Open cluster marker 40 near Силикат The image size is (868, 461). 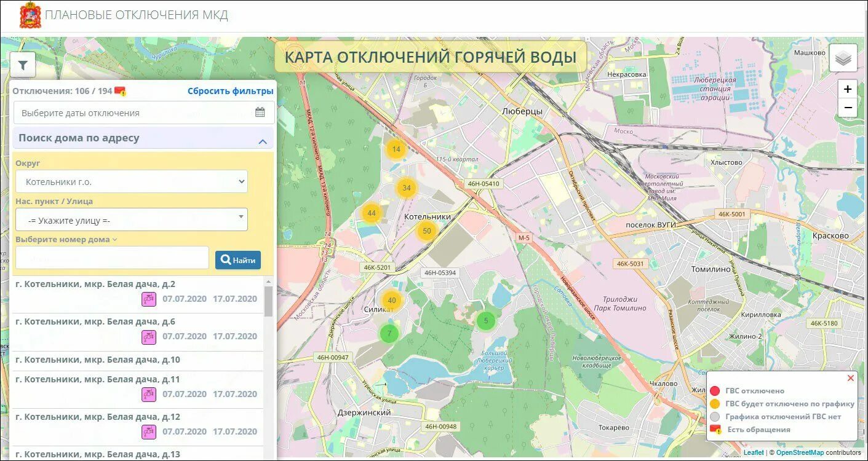coord(392,301)
